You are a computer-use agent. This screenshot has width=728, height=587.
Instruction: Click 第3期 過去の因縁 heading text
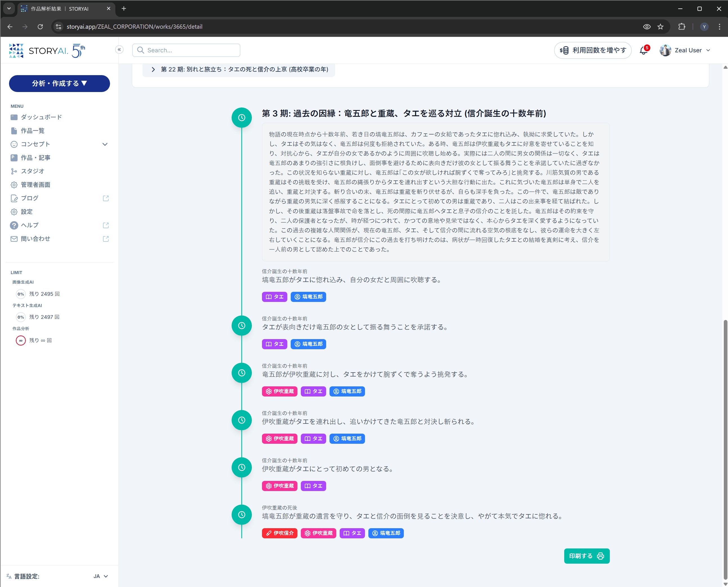[404, 113]
